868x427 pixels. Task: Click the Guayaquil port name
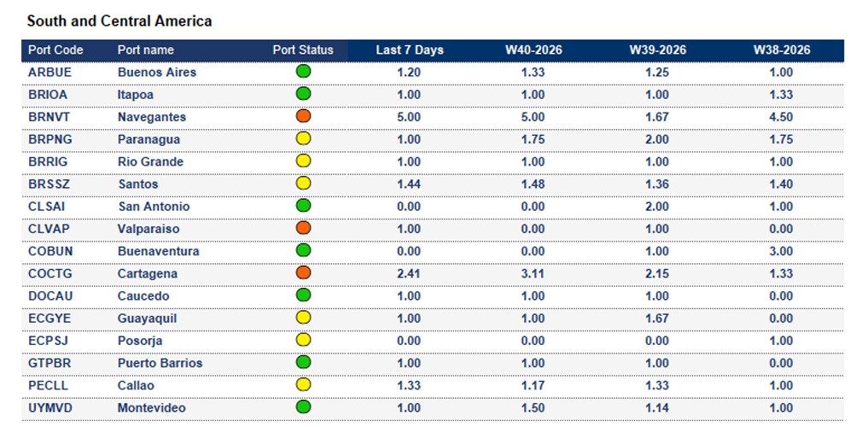click(x=147, y=319)
